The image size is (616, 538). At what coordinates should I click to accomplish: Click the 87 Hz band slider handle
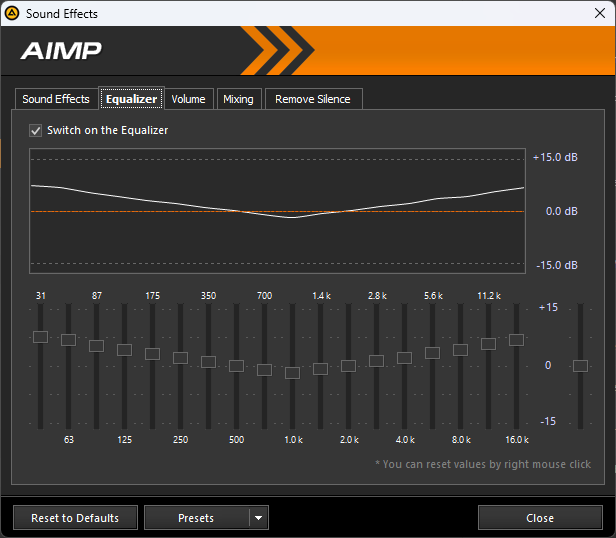click(96, 346)
